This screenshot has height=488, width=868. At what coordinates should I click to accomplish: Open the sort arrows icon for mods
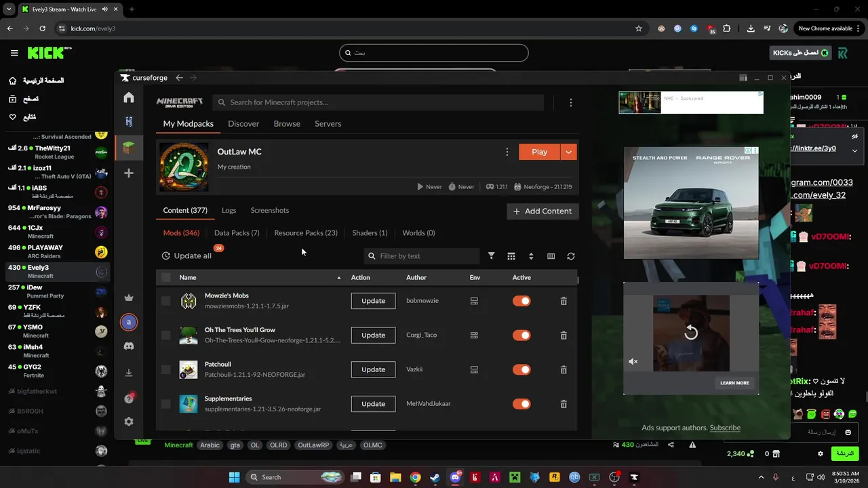(x=531, y=256)
